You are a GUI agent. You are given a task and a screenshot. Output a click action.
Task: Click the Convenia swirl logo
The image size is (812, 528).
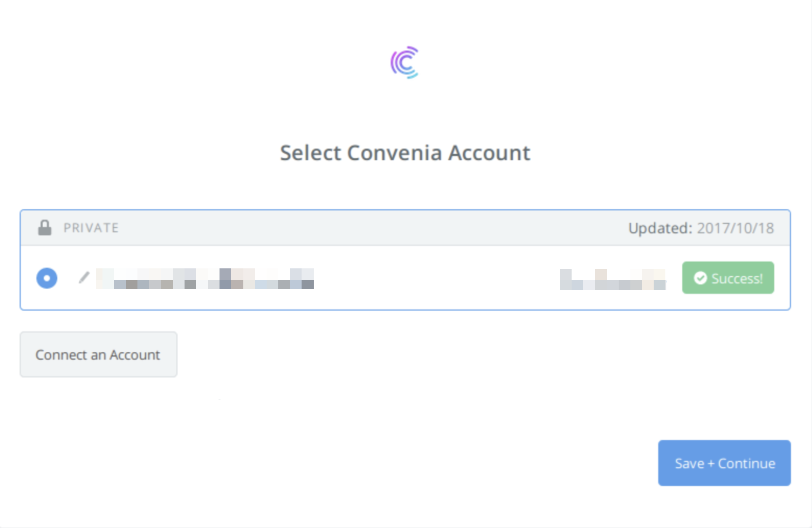(x=405, y=62)
